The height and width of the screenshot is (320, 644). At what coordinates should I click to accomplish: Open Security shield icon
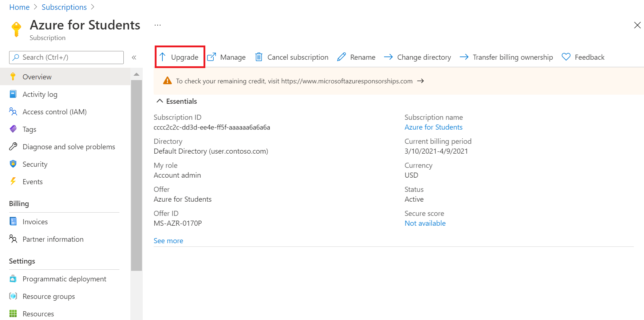[x=13, y=164]
